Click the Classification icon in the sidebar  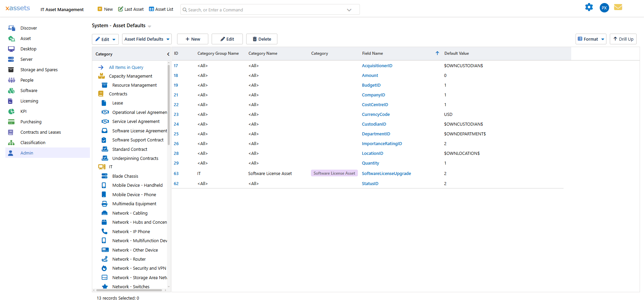11,142
